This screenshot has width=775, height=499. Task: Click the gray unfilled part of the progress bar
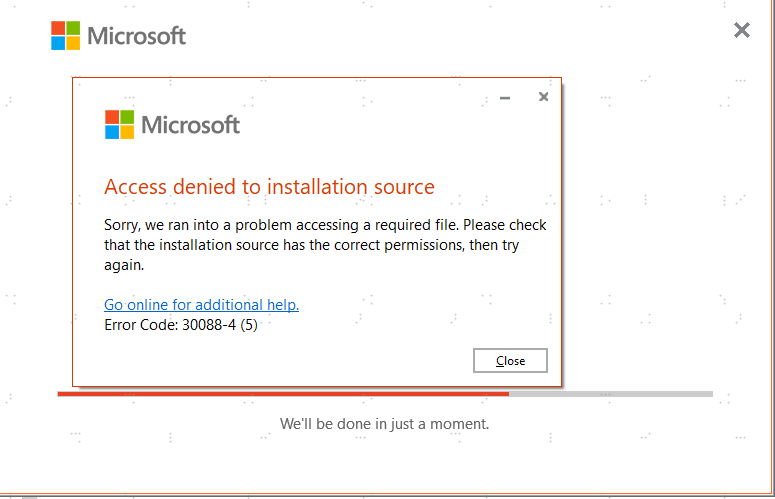[610, 394]
